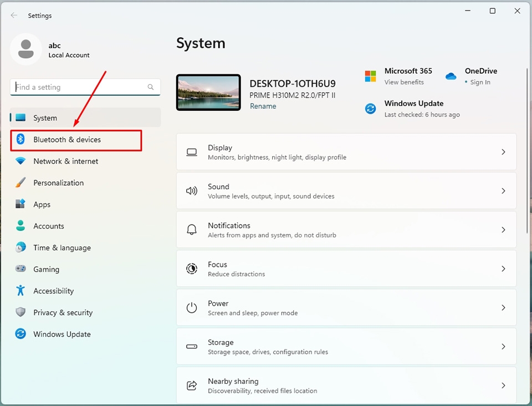Click the Notifications bell icon
Screen dimensions: 532x406
(x=192, y=230)
